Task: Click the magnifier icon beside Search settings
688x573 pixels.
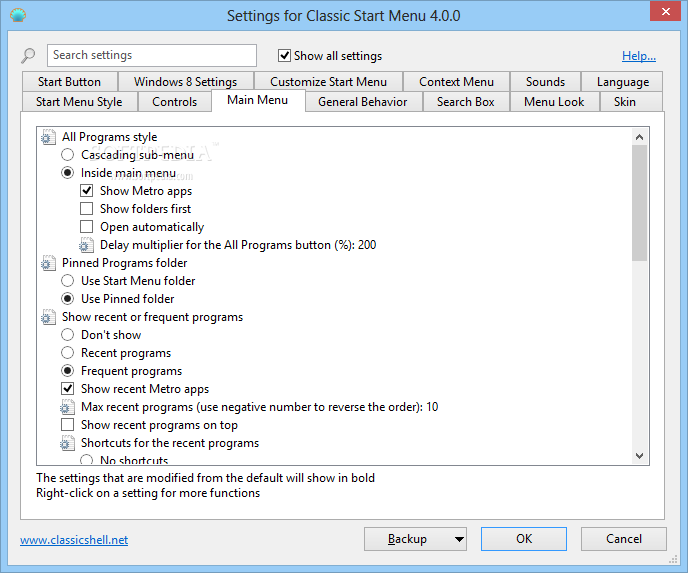Action: tap(28, 55)
